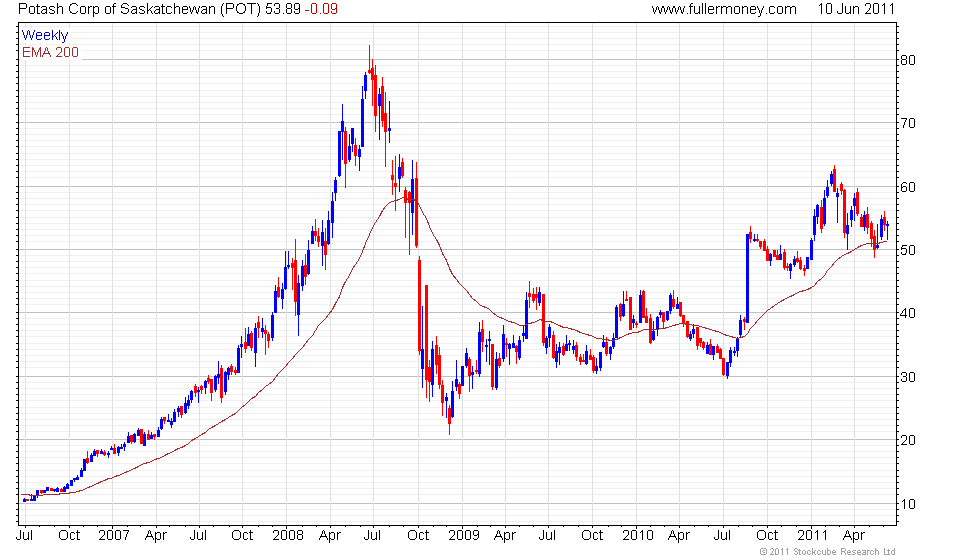Click the 40 y-axis label
Viewport: 980px width, 560px height.
(x=908, y=314)
